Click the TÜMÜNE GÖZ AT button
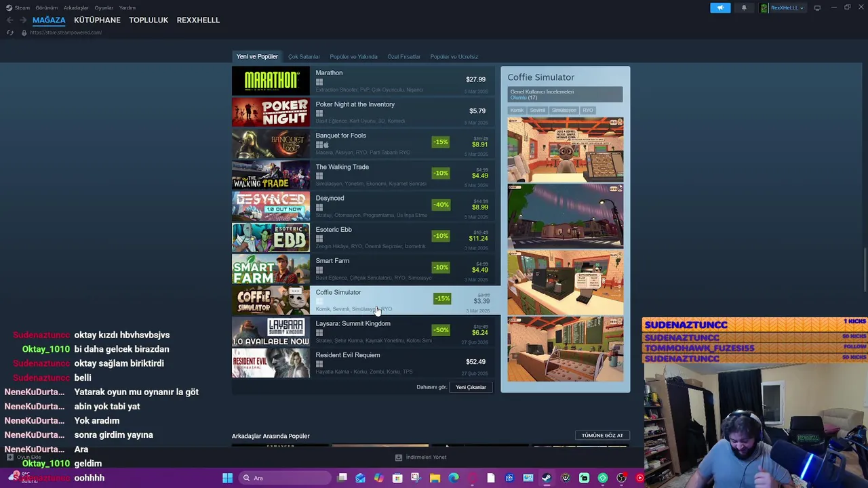Screen dimensions: 868x488 602,435
